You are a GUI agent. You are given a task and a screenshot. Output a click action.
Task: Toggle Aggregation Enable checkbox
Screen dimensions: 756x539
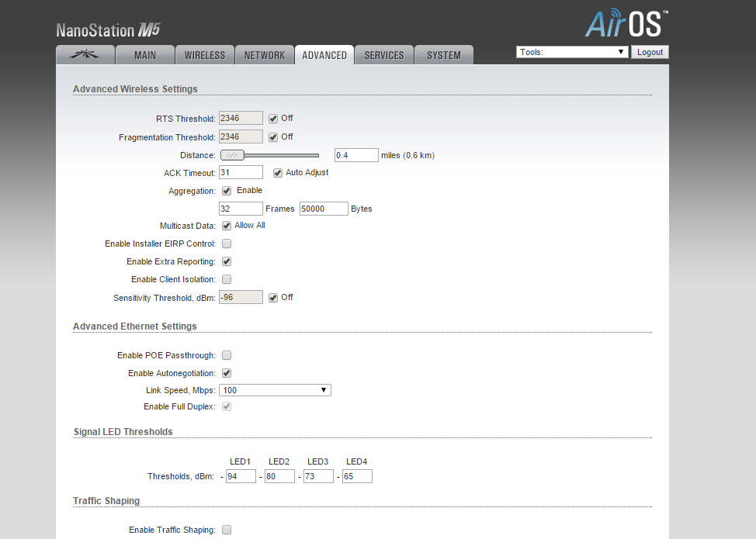227,191
